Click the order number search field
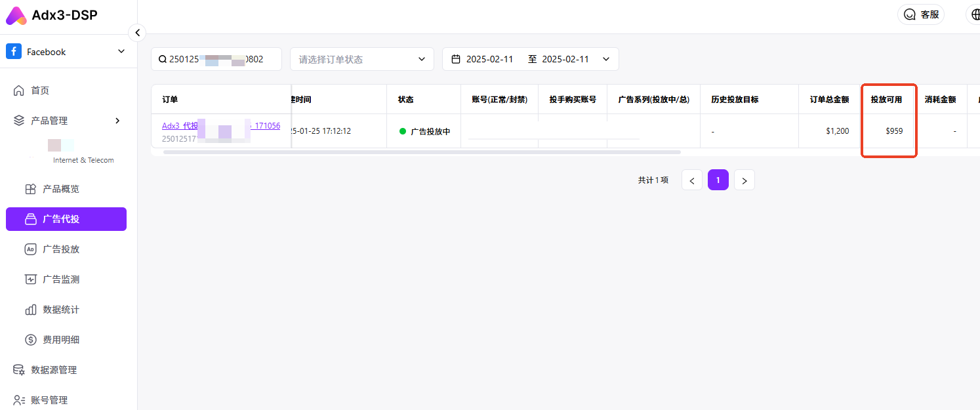980x410 pixels. point(220,59)
